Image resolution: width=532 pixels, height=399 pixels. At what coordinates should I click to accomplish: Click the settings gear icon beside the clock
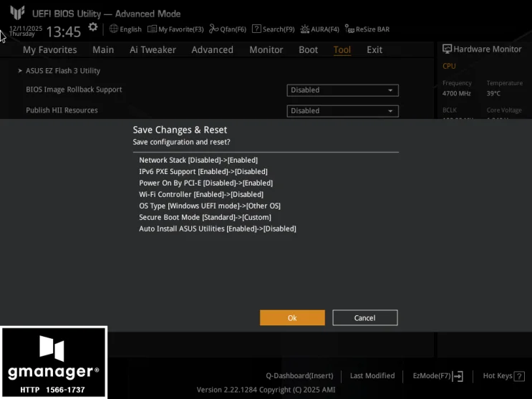point(92,27)
